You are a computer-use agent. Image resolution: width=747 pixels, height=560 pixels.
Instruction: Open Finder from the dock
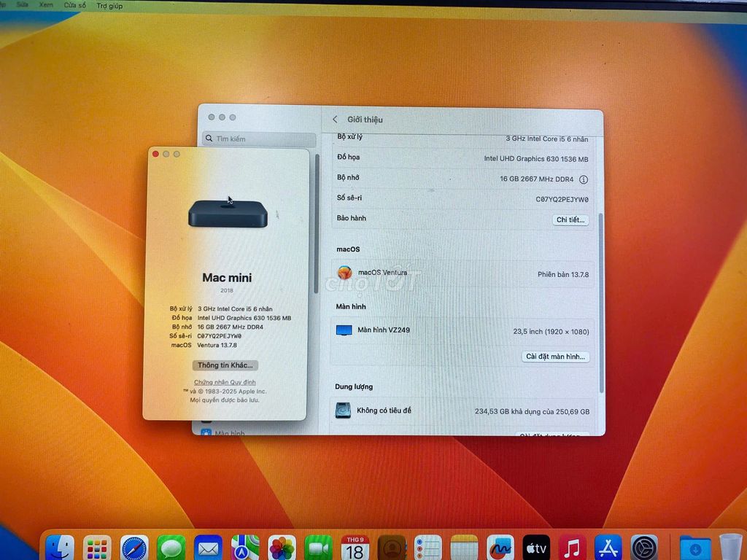tap(60, 548)
